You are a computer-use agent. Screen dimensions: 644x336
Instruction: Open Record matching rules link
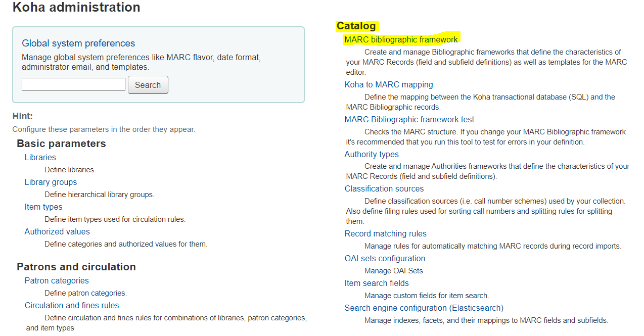[x=386, y=234]
